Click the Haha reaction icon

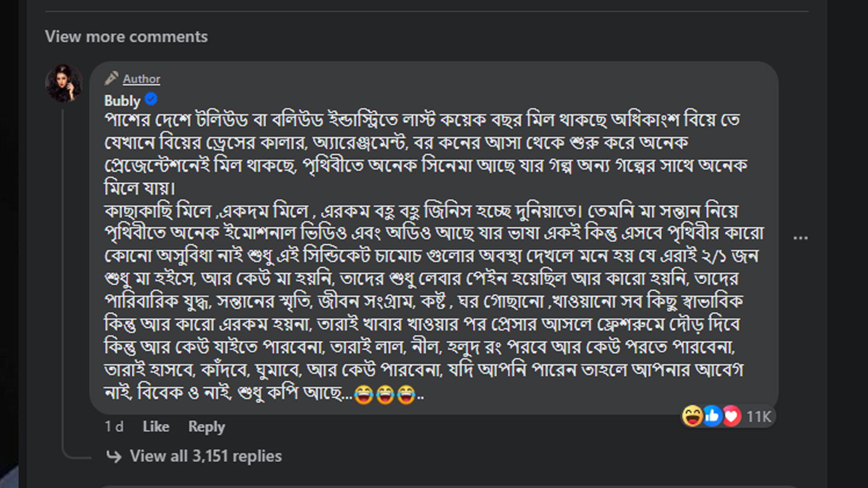[x=692, y=416]
